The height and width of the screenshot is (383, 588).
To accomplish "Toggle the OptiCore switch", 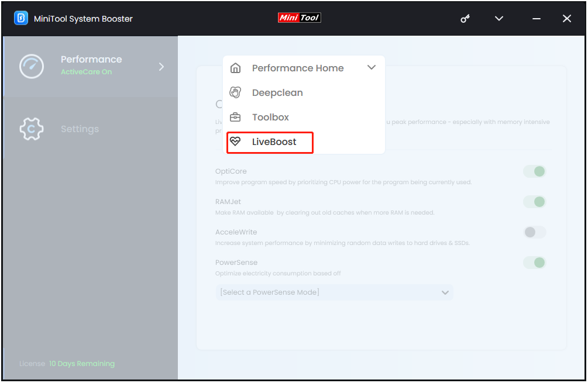I will click(x=534, y=171).
